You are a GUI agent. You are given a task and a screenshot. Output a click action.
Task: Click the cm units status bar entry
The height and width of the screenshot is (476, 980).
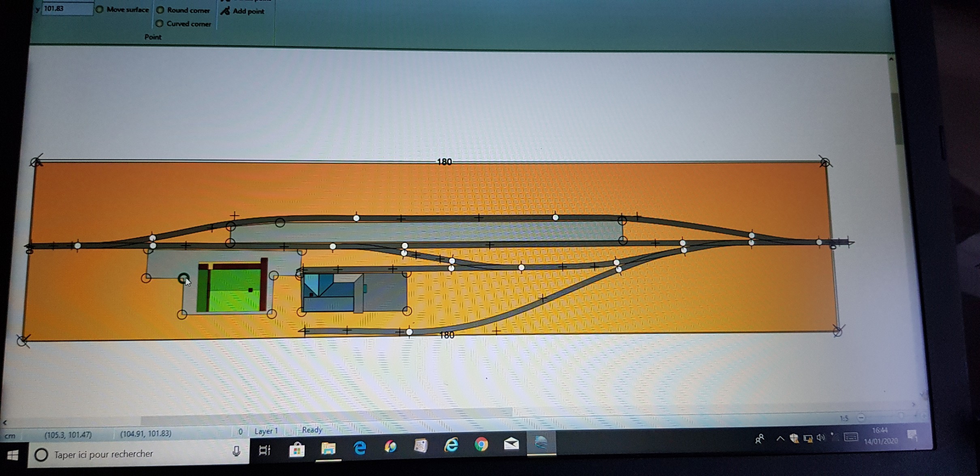pos(10,436)
